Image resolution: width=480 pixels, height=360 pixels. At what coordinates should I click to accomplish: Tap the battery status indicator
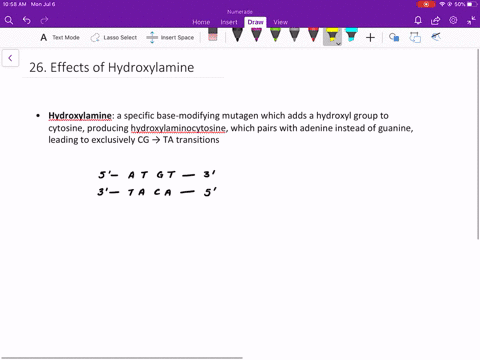[472, 4]
